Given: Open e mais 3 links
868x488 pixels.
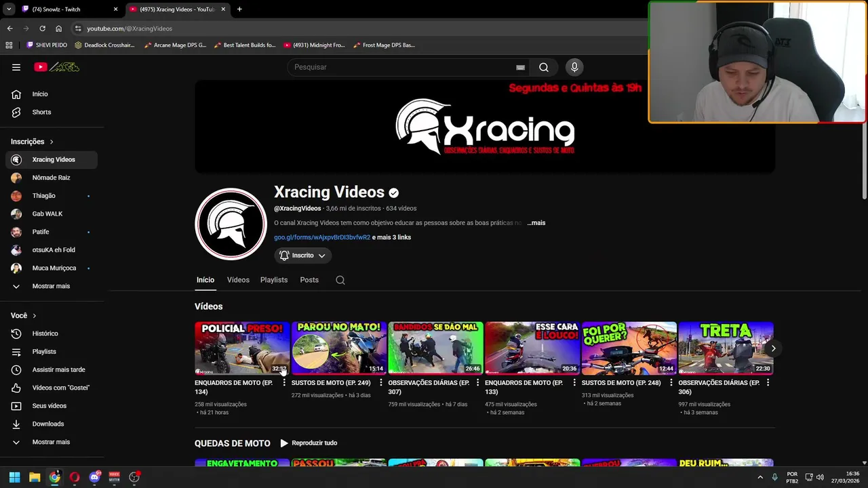Looking at the screenshot, I should click(x=391, y=237).
